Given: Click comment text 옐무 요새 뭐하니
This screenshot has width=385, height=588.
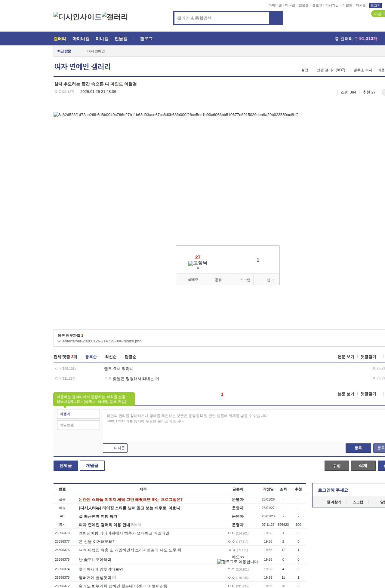Looking at the screenshot, I should point(119,369).
